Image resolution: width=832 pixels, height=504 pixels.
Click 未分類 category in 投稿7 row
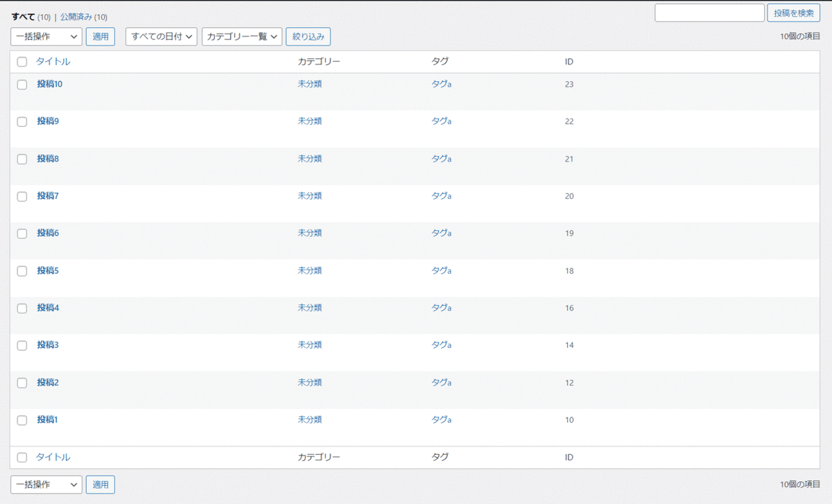tap(310, 196)
